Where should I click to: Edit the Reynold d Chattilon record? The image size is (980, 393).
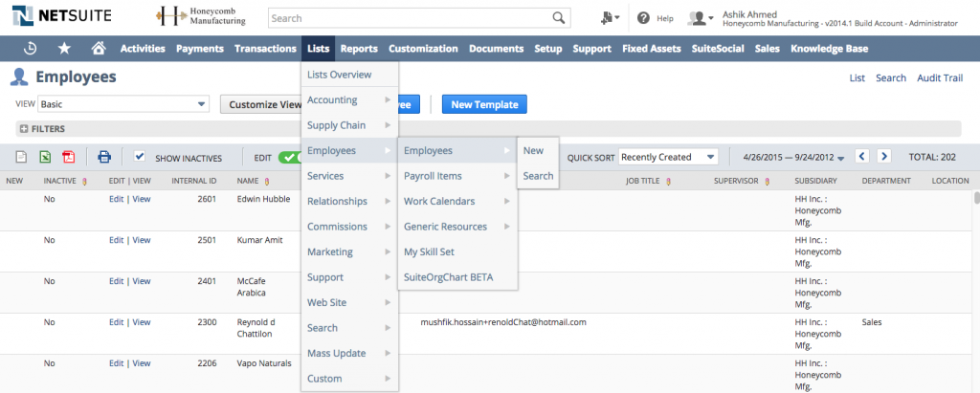[116, 322]
